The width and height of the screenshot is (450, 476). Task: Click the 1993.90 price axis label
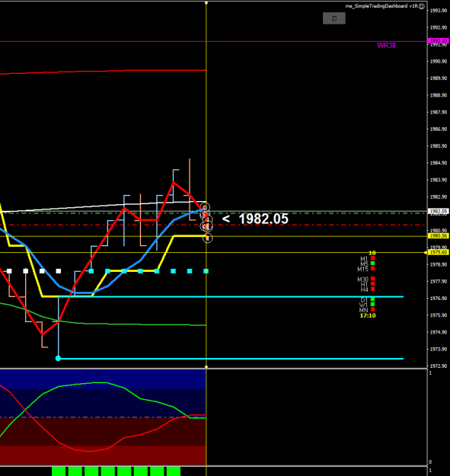(438, 11)
